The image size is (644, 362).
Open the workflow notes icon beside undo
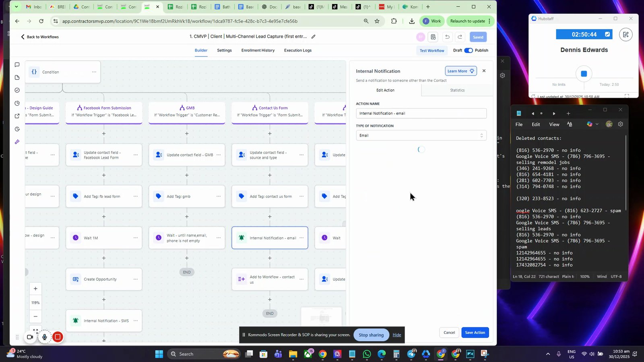click(x=433, y=37)
